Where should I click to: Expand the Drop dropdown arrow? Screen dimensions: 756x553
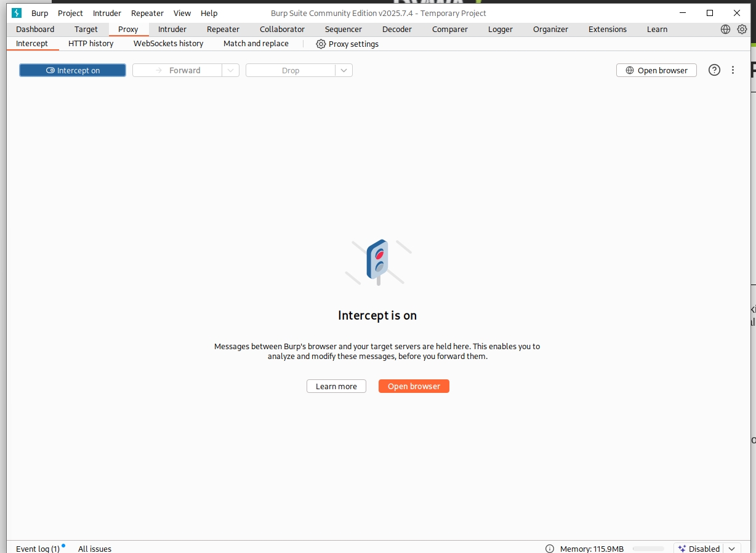[344, 70]
